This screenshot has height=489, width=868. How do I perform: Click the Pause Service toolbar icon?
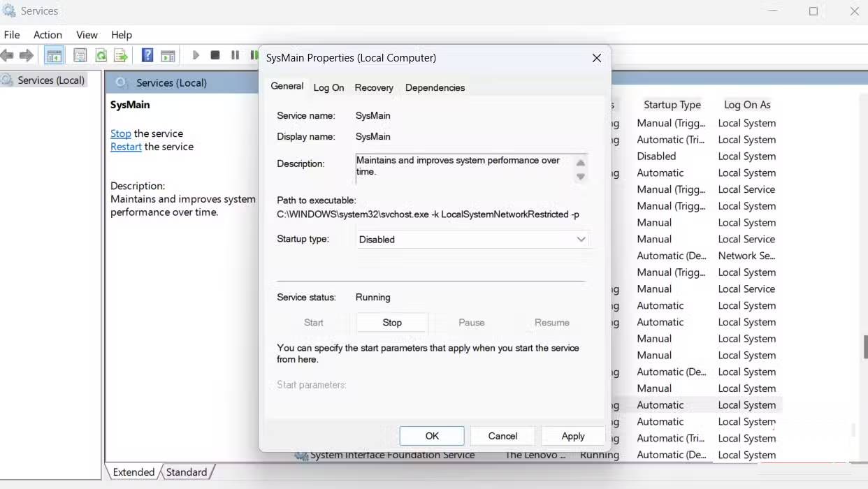234,54
